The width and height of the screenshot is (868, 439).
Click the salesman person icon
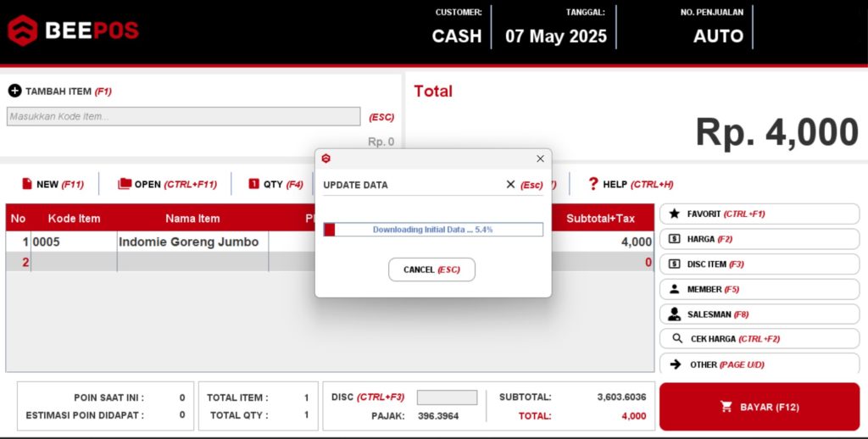click(x=674, y=314)
